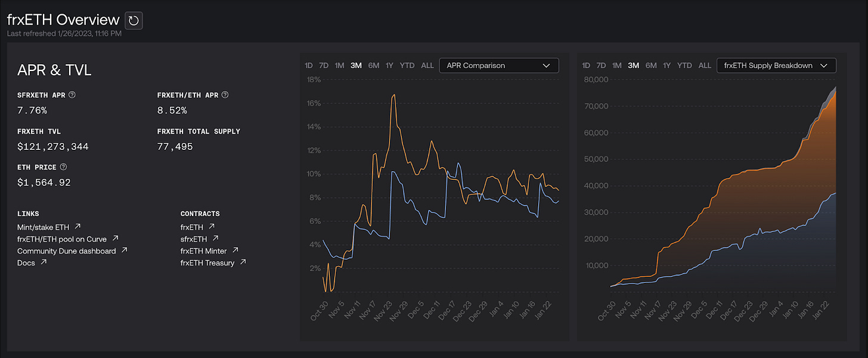Open the frxETH Treasury contract link
The image size is (868, 358).
click(207, 263)
